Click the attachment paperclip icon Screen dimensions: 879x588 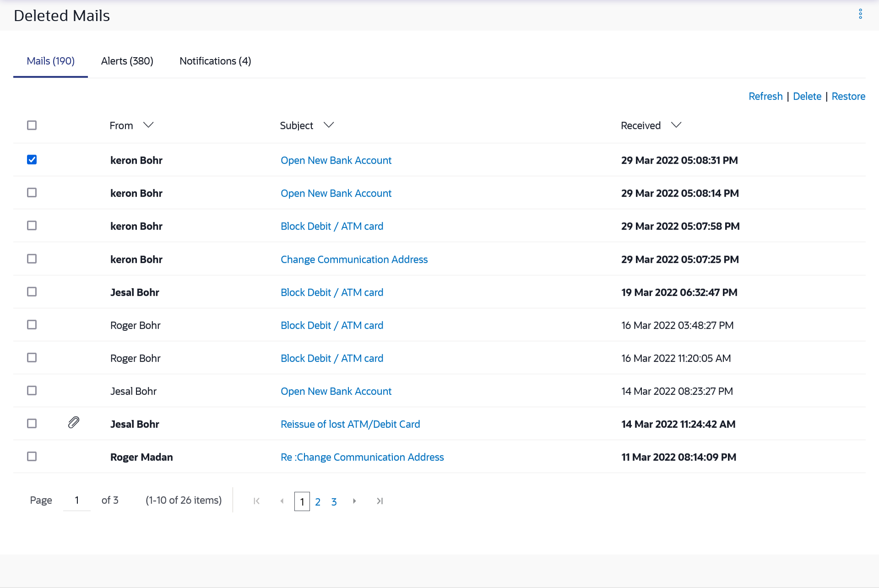[74, 422]
